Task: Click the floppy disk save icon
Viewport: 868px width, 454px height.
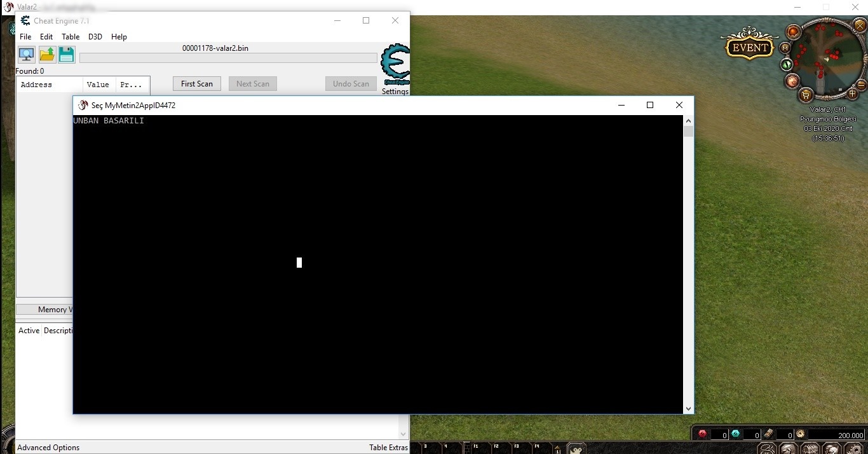Action: [x=67, y=54]
